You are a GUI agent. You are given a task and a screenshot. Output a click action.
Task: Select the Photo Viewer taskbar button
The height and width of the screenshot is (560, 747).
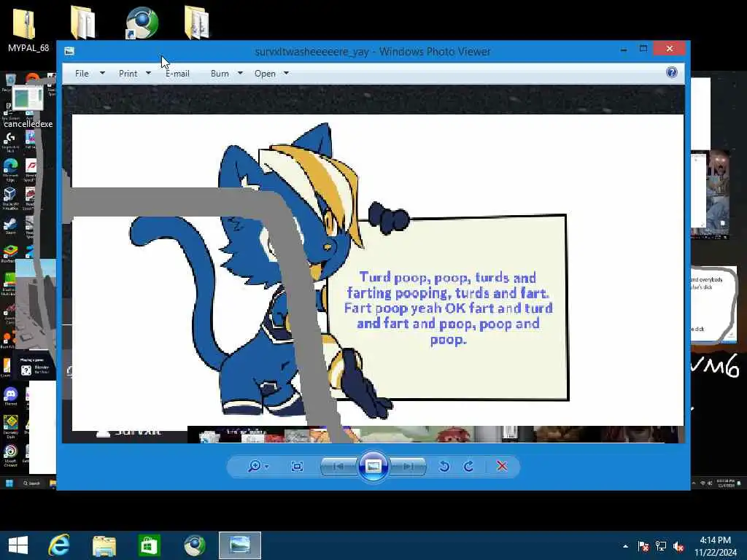coord(239,545)
